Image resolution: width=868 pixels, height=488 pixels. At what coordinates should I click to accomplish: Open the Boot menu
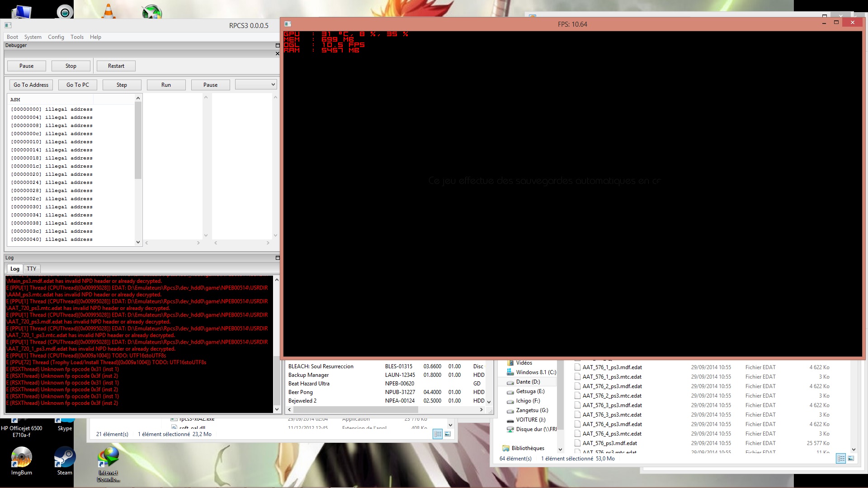pos(13,37)
